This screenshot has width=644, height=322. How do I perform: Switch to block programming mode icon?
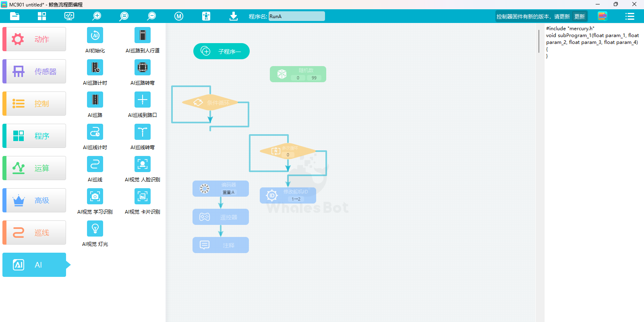click(603, 16)
